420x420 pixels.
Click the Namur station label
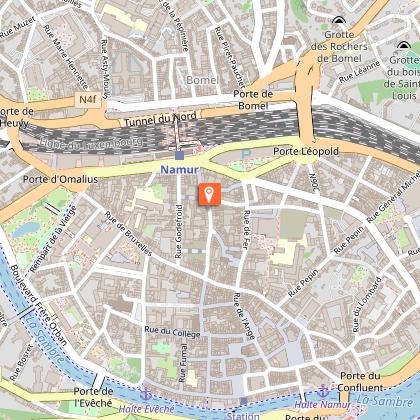(x=179, y=170)
